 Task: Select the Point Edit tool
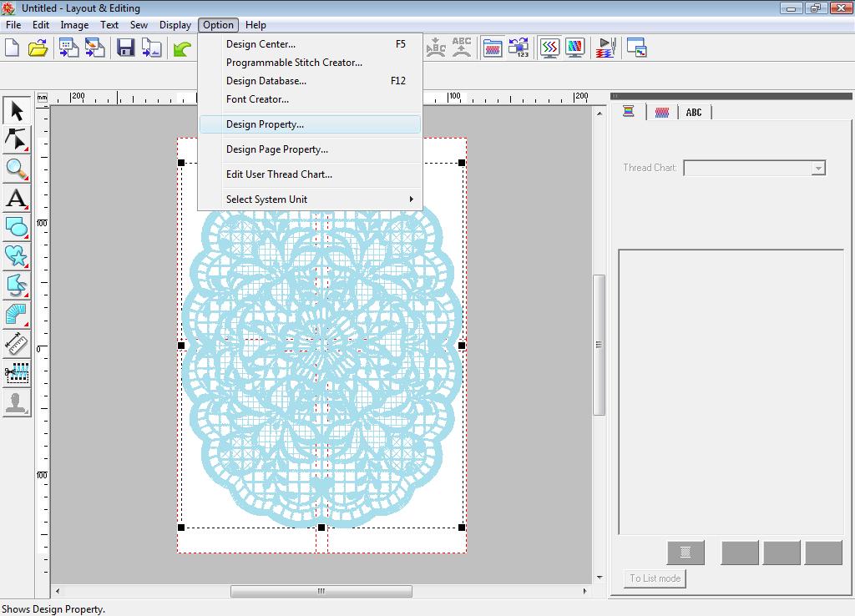click(17, 139)
